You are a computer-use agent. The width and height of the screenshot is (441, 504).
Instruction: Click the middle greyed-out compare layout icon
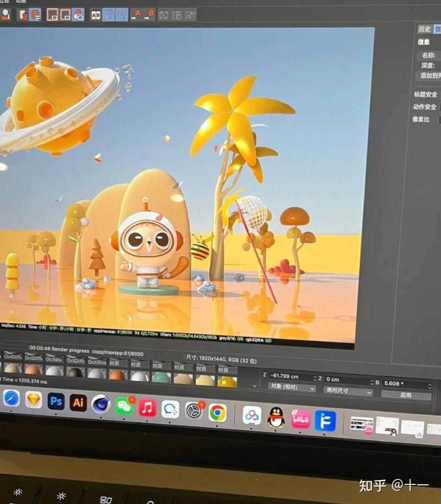[x=177, y=15]
